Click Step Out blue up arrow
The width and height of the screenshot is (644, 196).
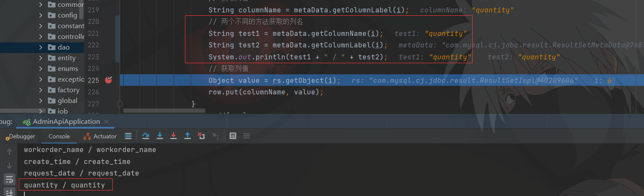pos(188,136)
